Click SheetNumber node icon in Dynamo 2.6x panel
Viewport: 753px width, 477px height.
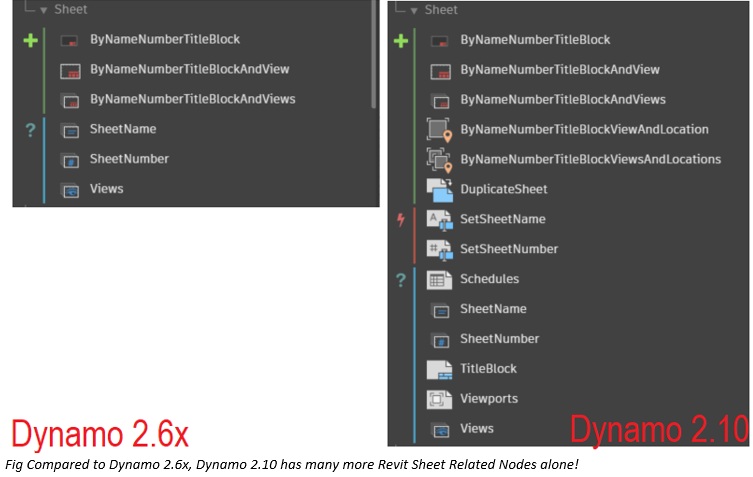pos(70,161)
